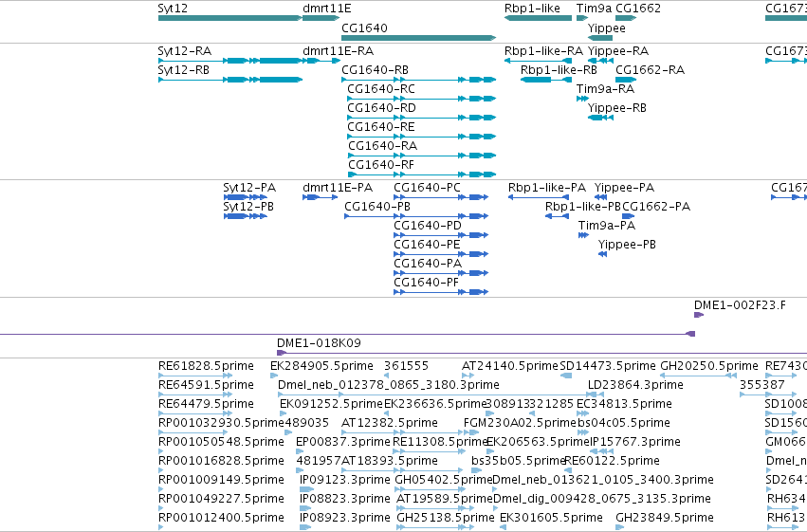The height and width of the screenshot is (532, 807).
Task: Select protein Syt12-PB
Action: [x=246, y=216]
